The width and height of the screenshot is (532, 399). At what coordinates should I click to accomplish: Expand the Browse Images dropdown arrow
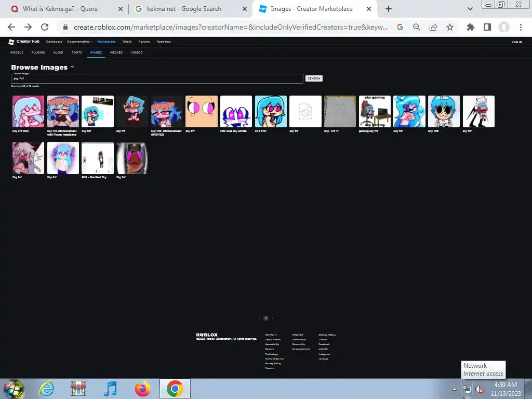pos(72,67)
